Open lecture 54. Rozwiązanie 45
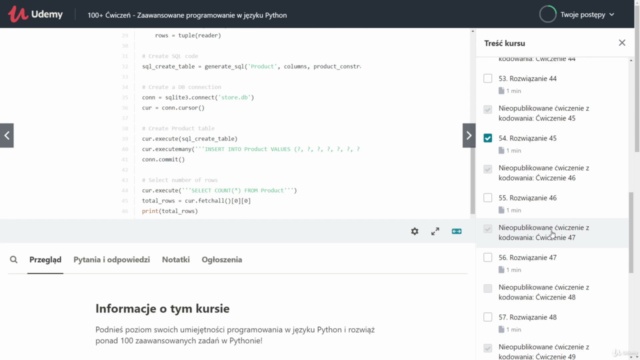Image resolution: width=640 pixels, height=360 pixels. pos(527,138)
